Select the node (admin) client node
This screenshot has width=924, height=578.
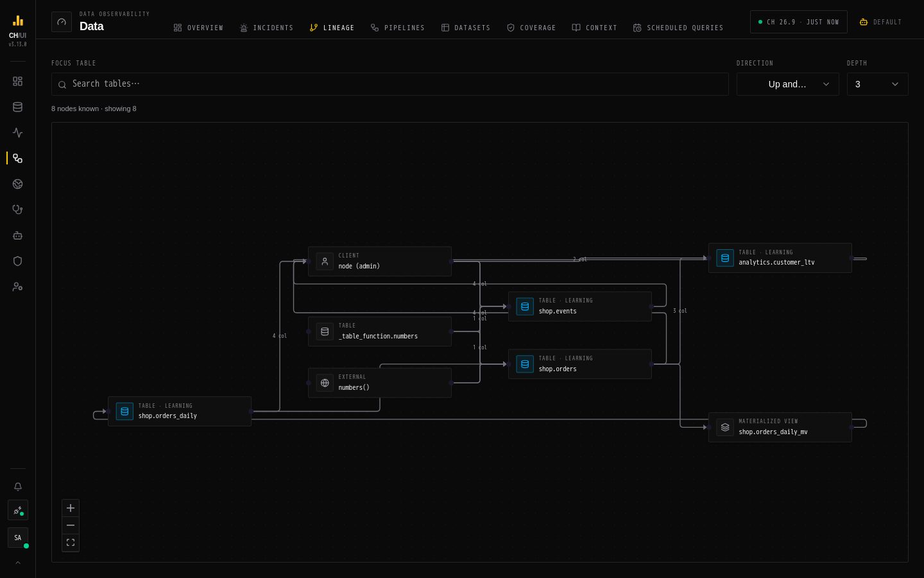coord(380,261)
